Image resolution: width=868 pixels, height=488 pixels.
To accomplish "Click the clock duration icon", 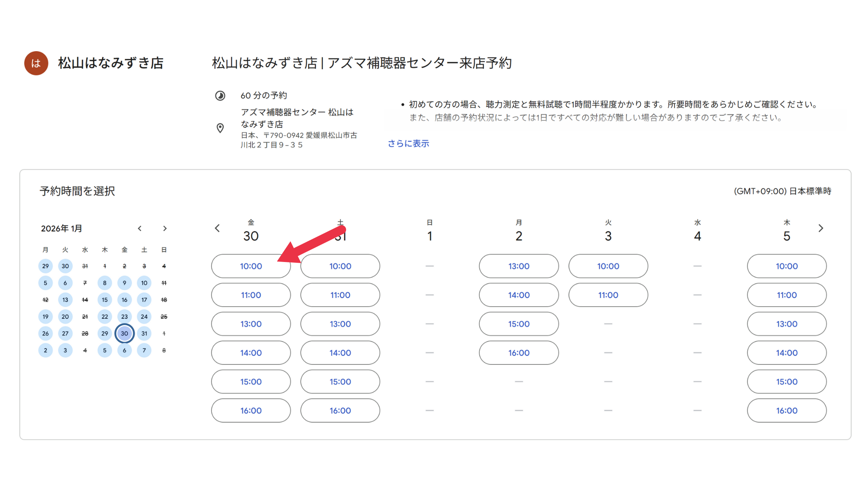I will point(220,96).
